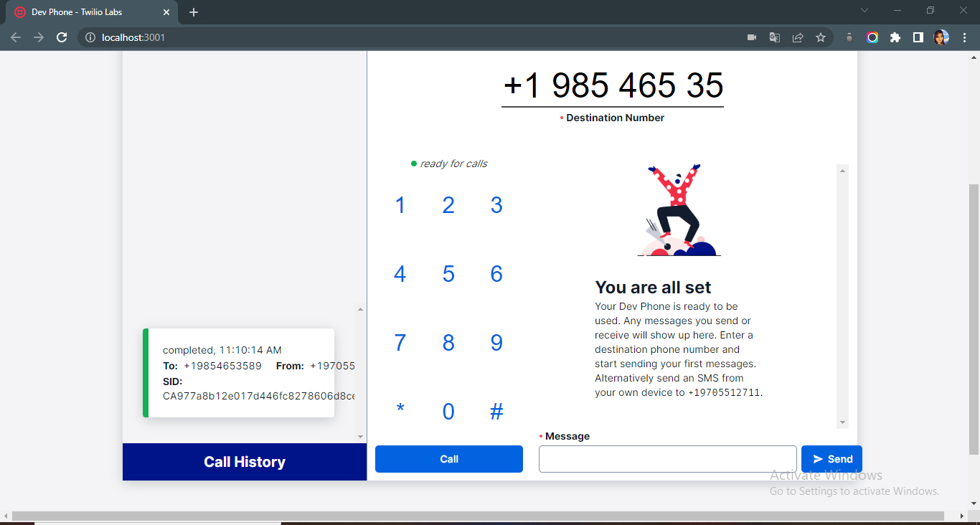Click horizontal scrollbar right arrow
Image resolution: width=980 pixels, height=525 pixels.
pyautogui.click(x=962, y=516)
